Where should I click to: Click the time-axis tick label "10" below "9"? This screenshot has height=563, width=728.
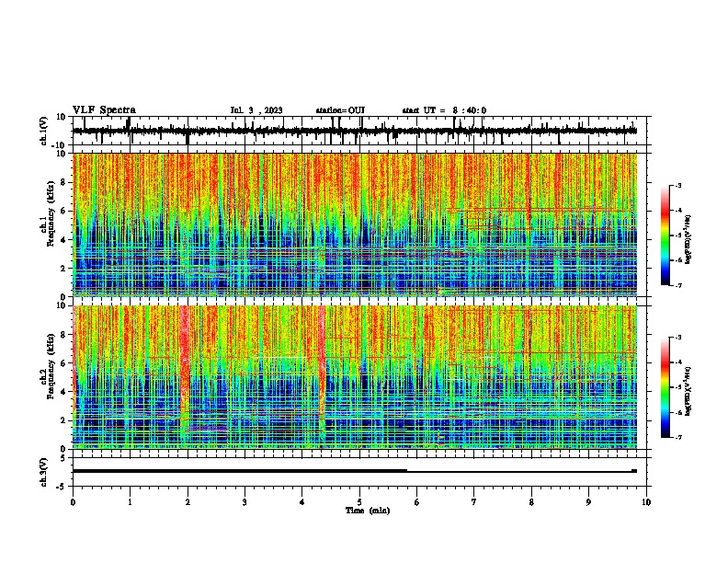[646, 502]
